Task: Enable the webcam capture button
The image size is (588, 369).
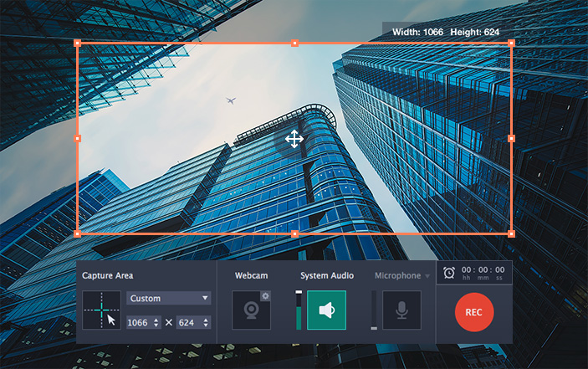Action: click(251, 310)
